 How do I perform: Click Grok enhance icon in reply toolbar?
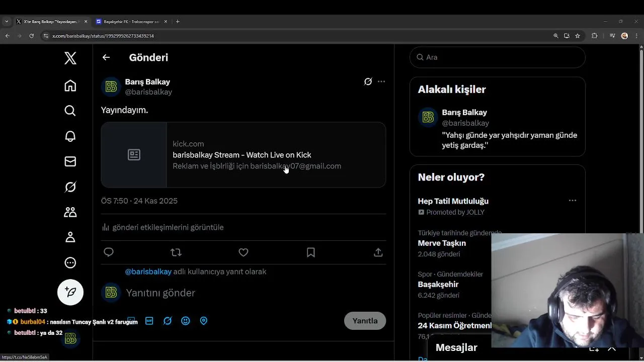click(x=168, y=321)
